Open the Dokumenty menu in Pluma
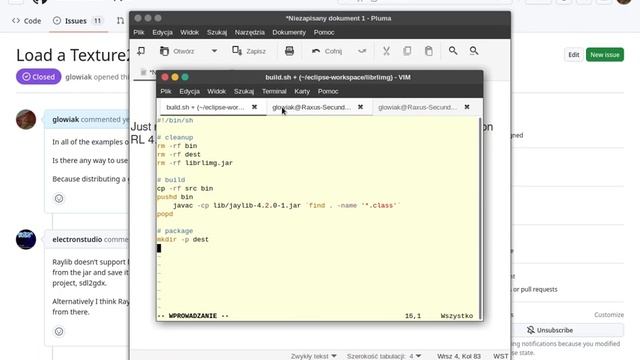 pyautogui.click(x=289, y=32)
